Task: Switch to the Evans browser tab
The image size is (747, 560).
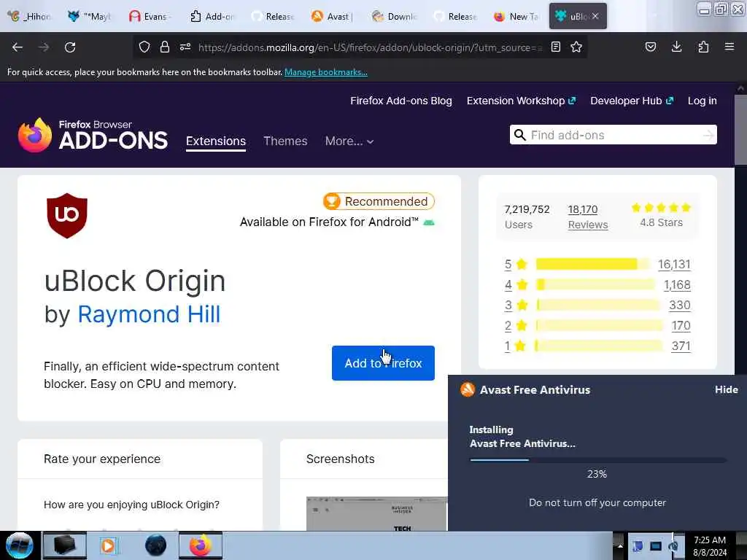Action: click(149, 16)
